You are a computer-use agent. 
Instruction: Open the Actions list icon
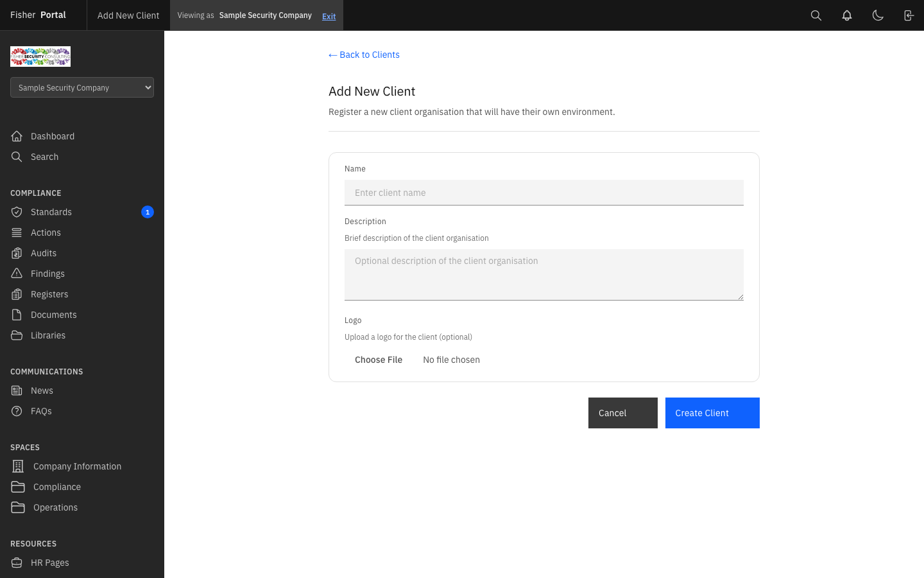click(x=17, y=232)
